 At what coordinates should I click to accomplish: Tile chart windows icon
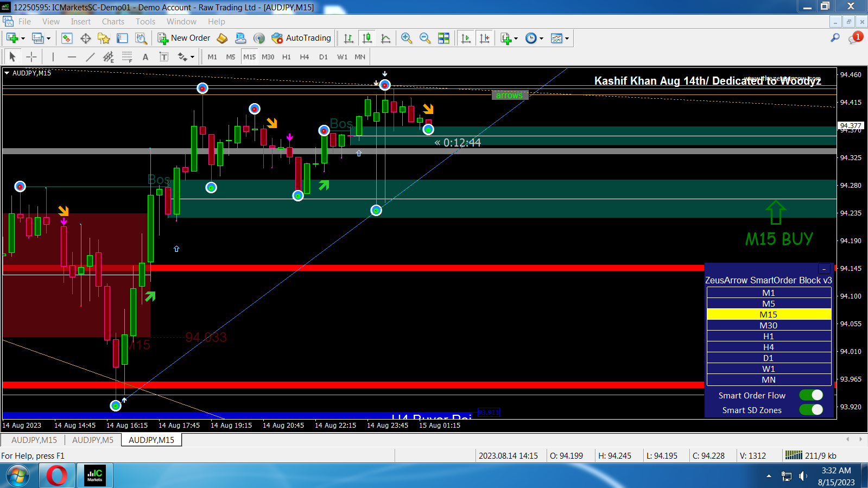click(x=443, y=38)
